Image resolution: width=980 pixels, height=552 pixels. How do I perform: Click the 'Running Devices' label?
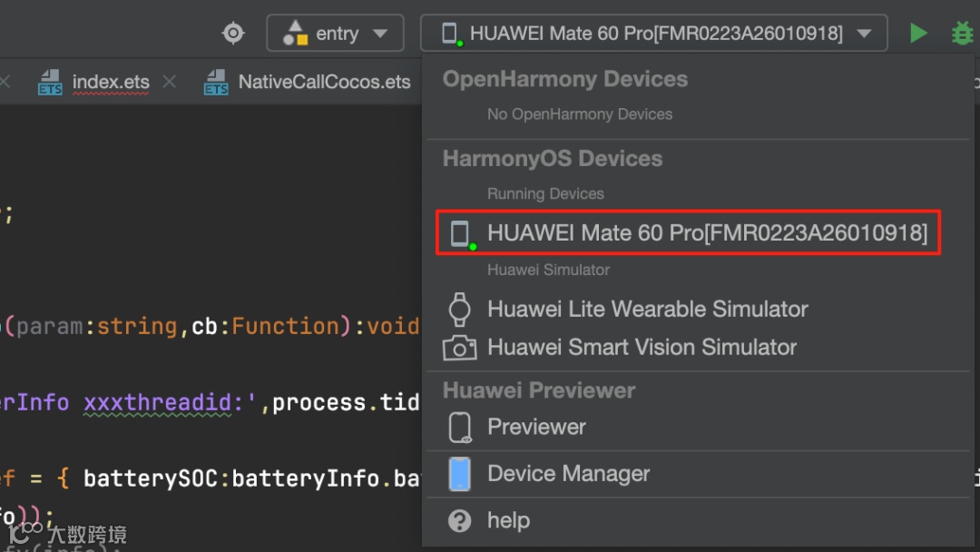point(545,193)
